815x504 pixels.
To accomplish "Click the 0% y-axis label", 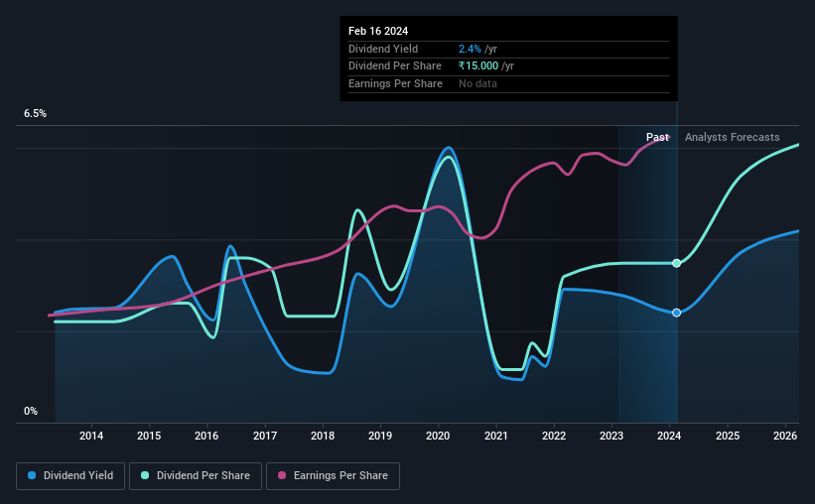I will coord(31,411).
